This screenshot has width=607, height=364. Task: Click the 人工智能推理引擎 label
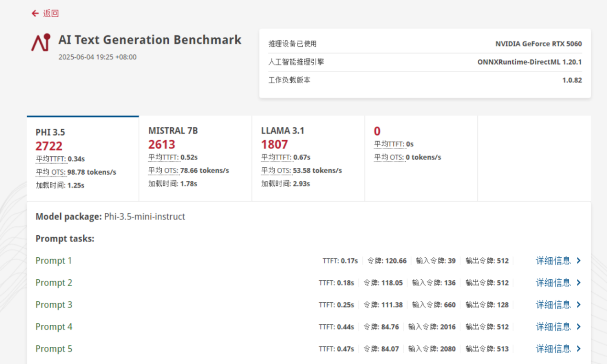(296, 62)
